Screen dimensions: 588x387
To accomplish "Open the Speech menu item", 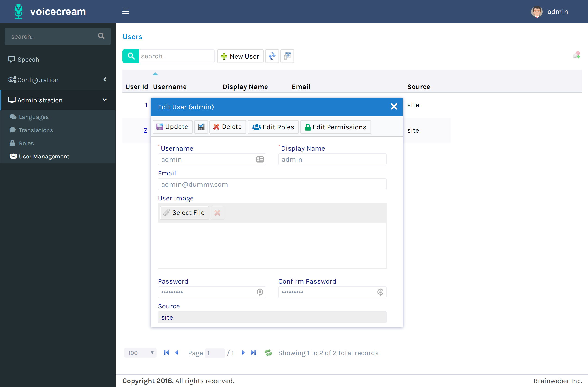I will pyautogui.click(x=58, y=60).
